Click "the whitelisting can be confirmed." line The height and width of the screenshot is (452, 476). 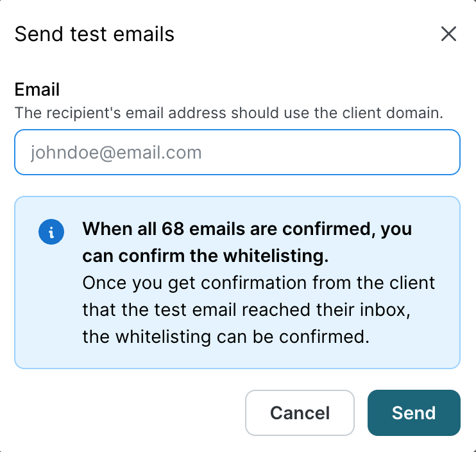pos(226,337)
